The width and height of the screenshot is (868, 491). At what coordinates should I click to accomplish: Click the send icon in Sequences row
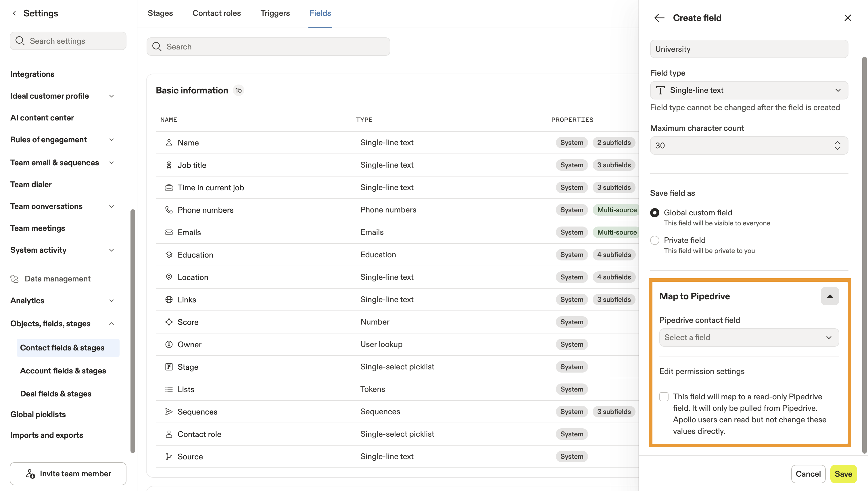(169, 412)
